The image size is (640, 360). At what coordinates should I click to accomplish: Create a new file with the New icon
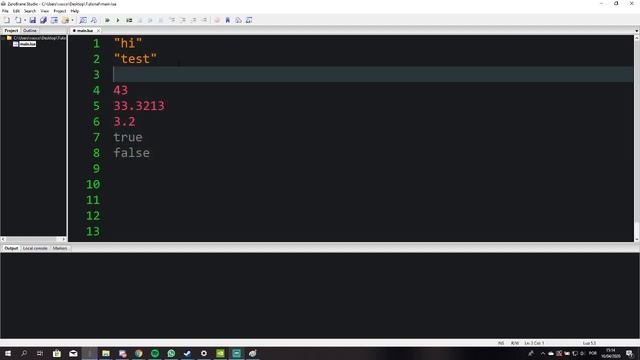click(7, 20)
